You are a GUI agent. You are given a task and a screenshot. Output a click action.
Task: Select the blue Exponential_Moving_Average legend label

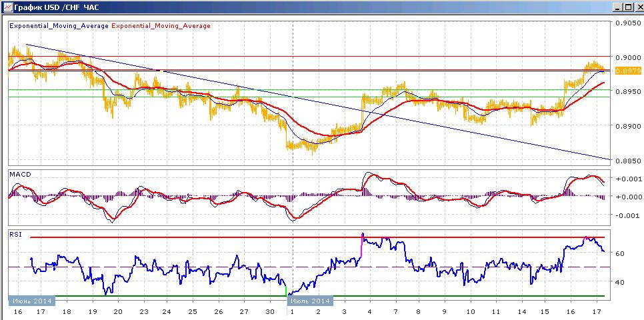[x=59, y=26]
